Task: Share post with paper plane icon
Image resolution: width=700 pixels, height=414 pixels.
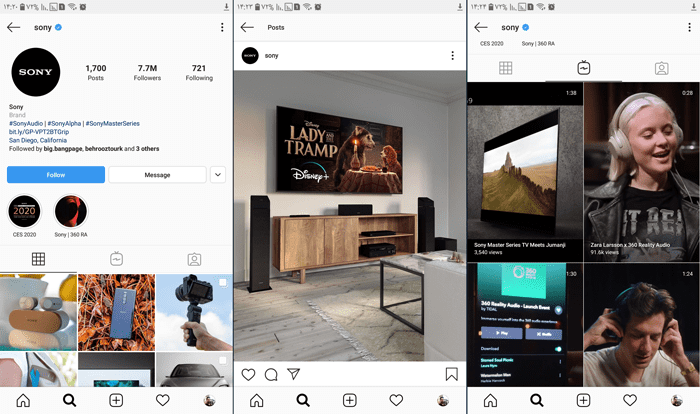Action: 293,374
